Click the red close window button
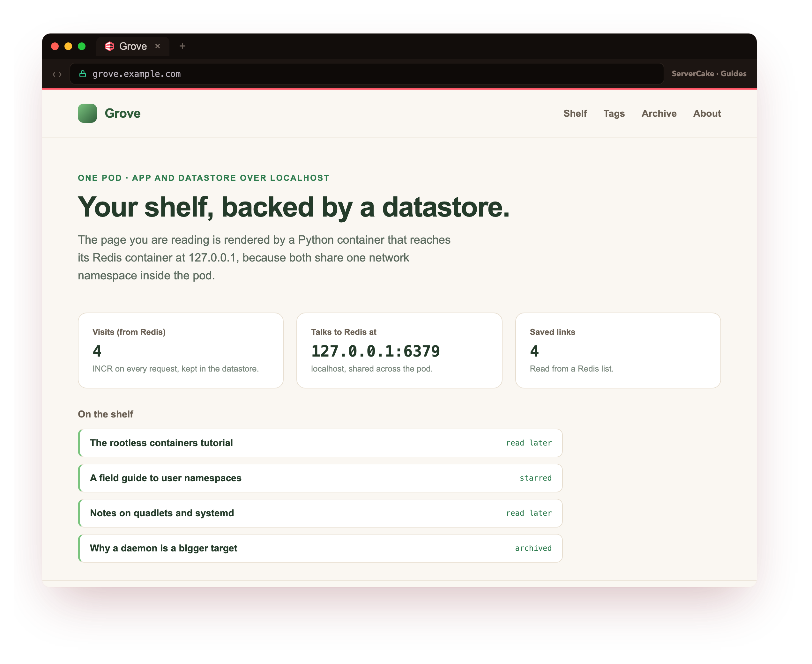The width and height of the screenshot is (812, 664). click(x=55, y=46)
